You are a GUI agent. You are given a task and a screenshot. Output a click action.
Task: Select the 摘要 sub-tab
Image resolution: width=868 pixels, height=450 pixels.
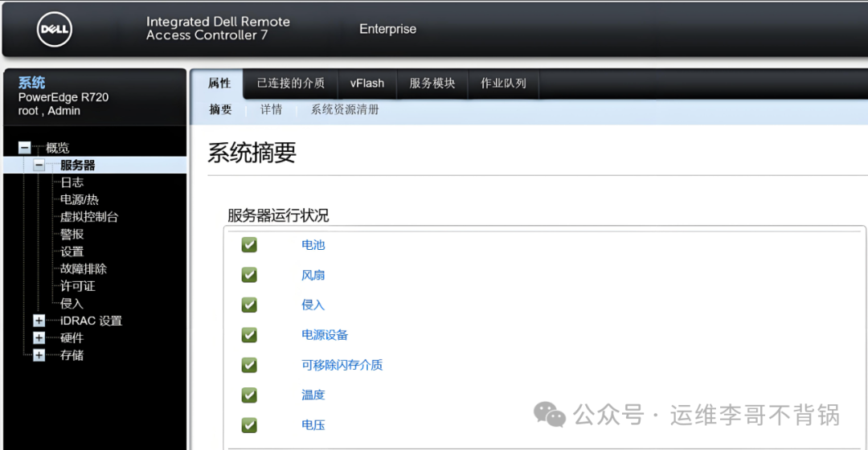pos(220,109)
